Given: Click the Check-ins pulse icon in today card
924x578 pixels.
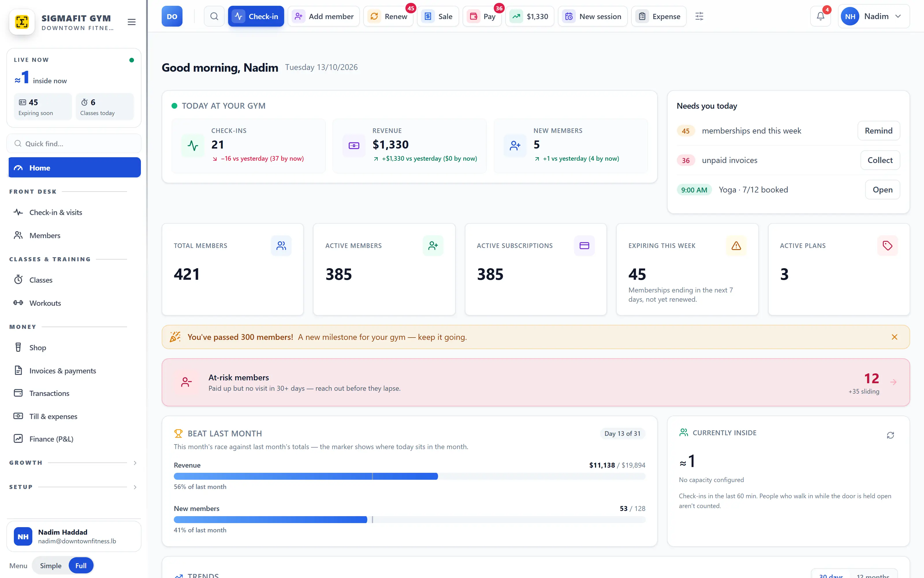Looking at the screenshot, I should (x=193, y=146).
